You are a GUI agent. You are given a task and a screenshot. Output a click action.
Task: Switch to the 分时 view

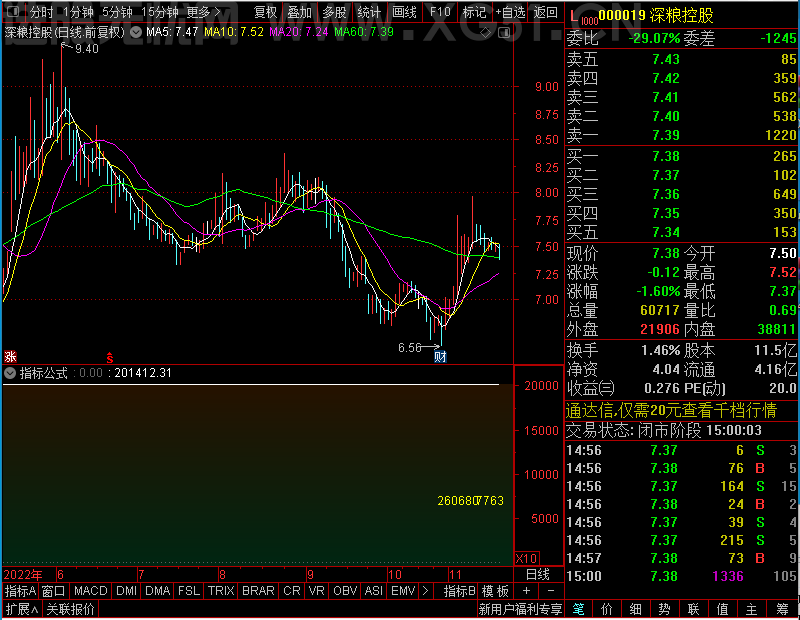point(41,12)
